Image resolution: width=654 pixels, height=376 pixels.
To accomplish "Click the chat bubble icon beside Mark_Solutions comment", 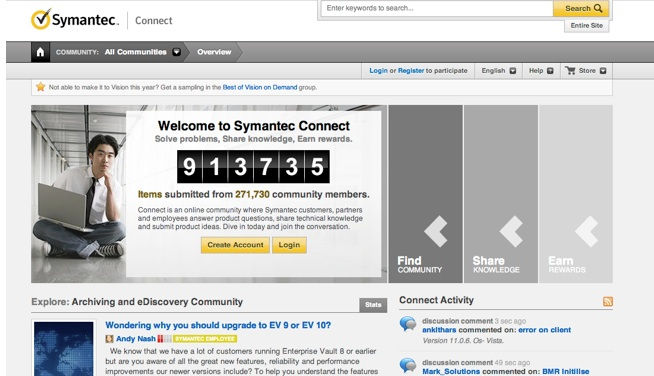I will tap(408, 365).
